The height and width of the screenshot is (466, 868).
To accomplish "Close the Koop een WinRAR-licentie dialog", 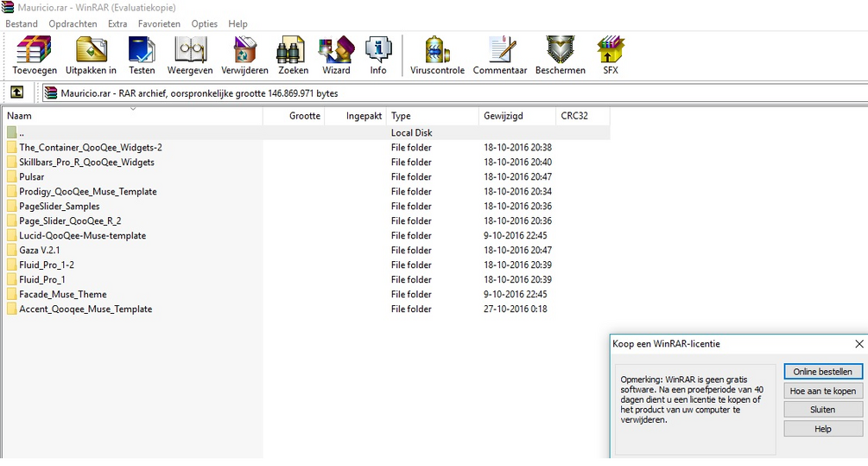I will pyautogui.click(x=859, y=344).
